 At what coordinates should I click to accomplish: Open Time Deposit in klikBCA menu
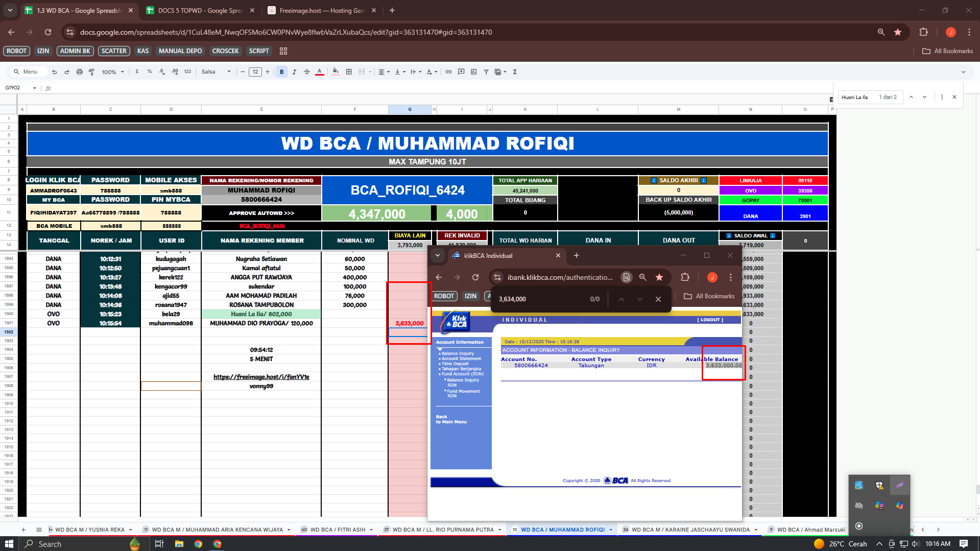[x=455, y=364]
